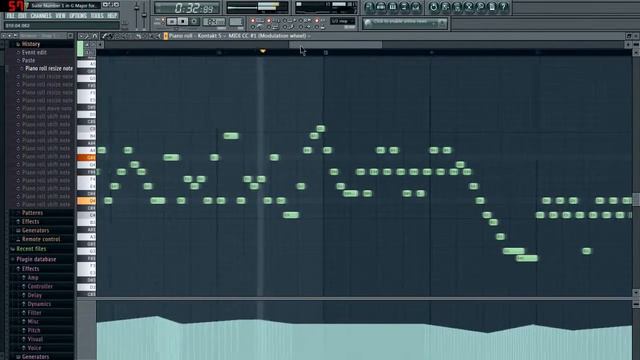The image size is (640, 360).
Task: Open the snap selector dropdown
Action: [x=343, y=21]
